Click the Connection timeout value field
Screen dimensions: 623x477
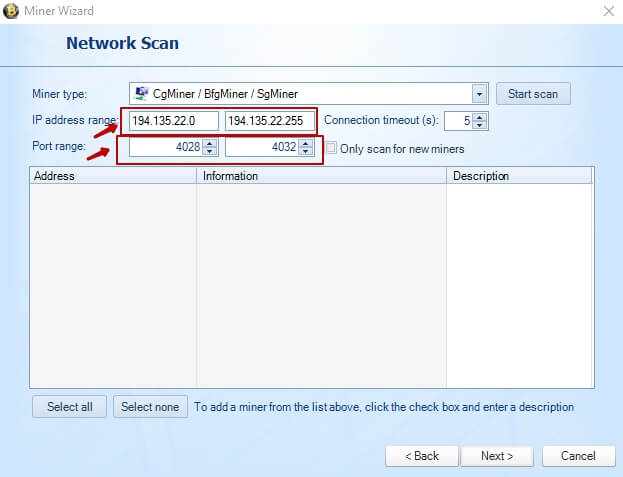pos(459,121)
